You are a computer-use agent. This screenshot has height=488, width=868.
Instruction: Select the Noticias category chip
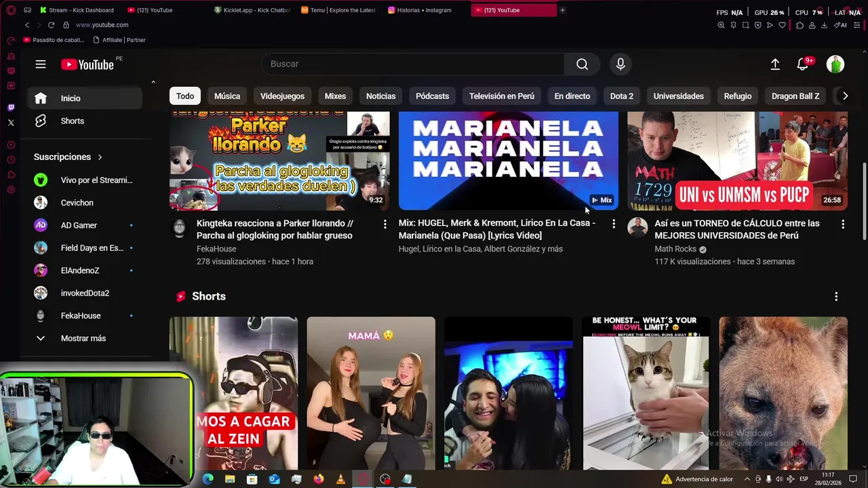coord(380,96)
